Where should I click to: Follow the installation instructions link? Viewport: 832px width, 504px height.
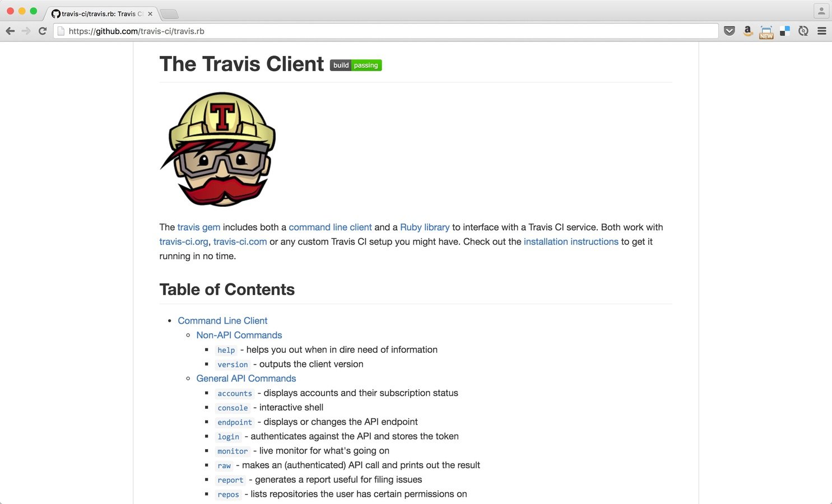571,242
